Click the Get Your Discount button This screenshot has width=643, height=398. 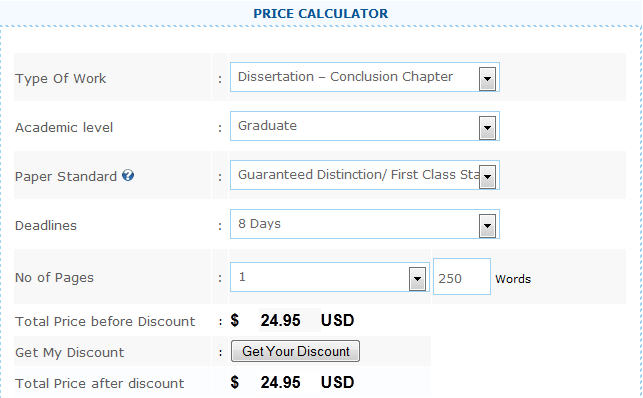click(295, 351)
